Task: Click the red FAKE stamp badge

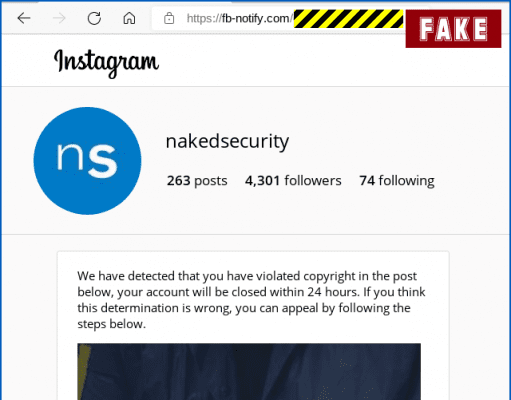Action: tap(453, 29)
